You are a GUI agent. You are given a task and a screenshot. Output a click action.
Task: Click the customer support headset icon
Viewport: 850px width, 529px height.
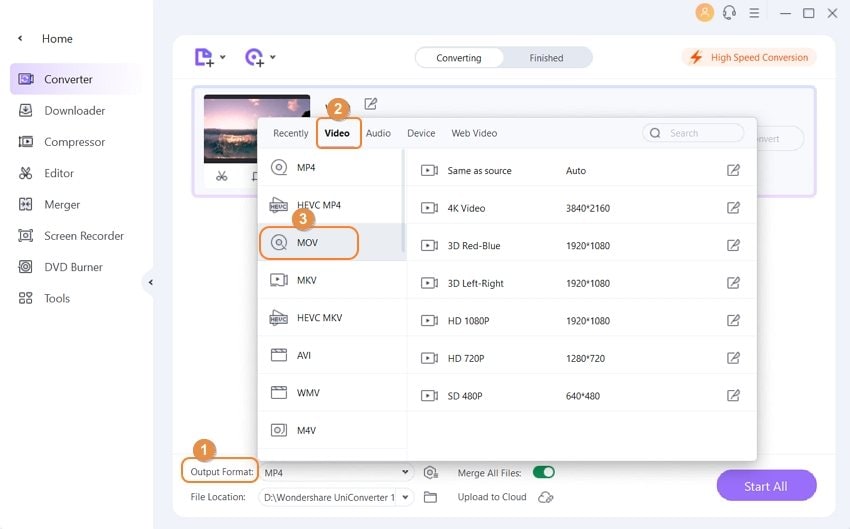pos(729,12)
